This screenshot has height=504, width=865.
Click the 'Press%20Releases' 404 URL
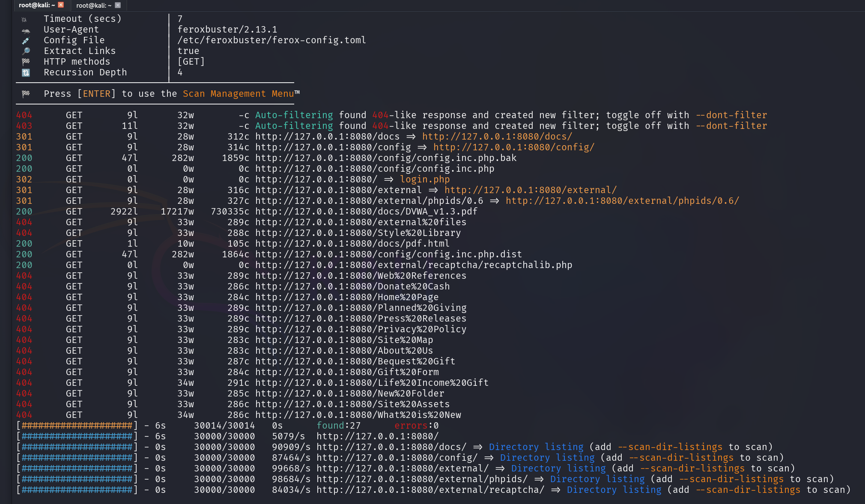(361, 319)
